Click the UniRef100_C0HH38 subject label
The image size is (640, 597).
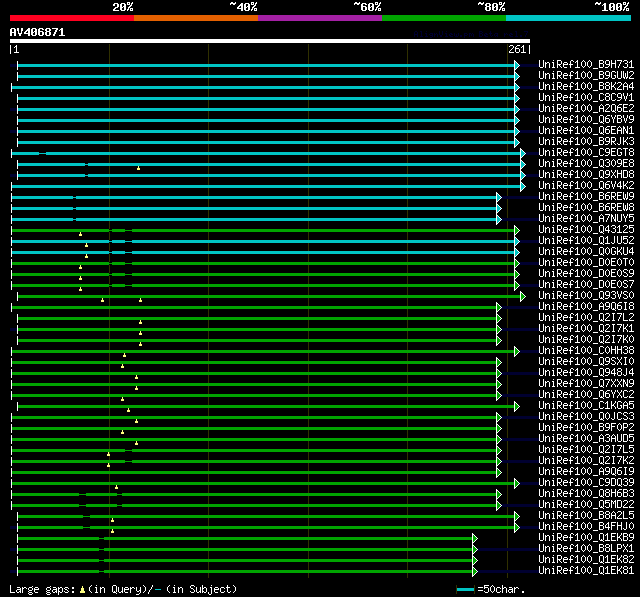(586, 351)
